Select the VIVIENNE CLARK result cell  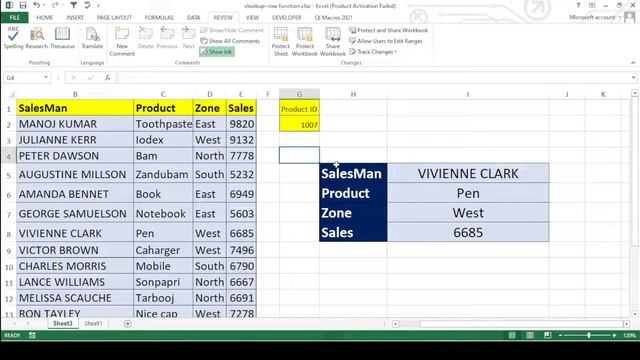[468, 173]
